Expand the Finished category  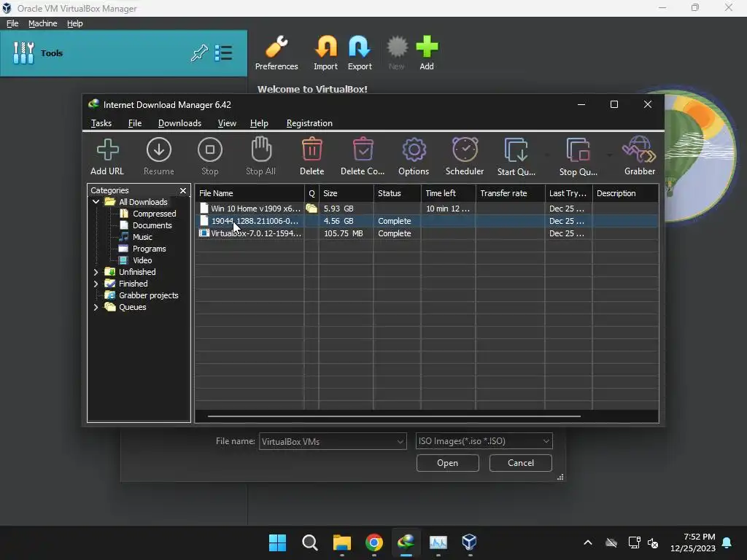(96, 284)
